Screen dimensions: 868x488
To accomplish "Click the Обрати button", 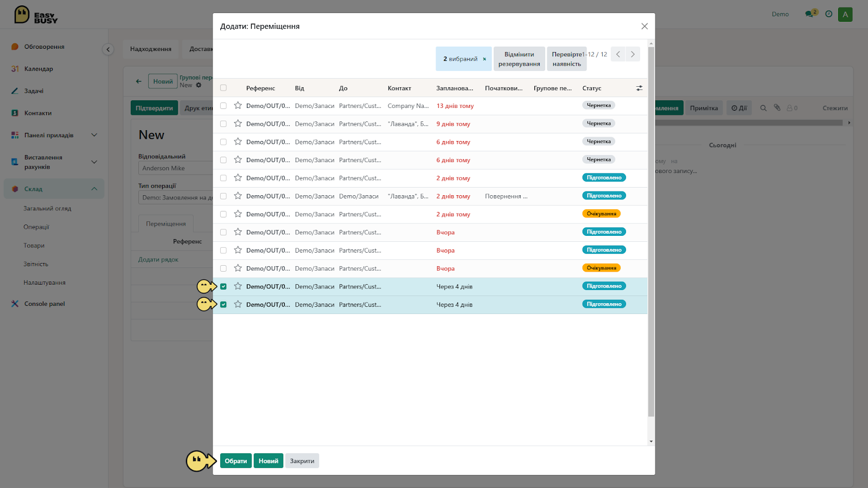I will click(236, 461).
